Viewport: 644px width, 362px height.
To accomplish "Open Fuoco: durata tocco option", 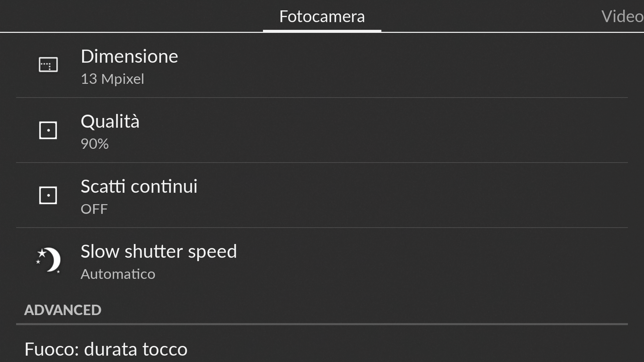I will click(x=106, y=349).
